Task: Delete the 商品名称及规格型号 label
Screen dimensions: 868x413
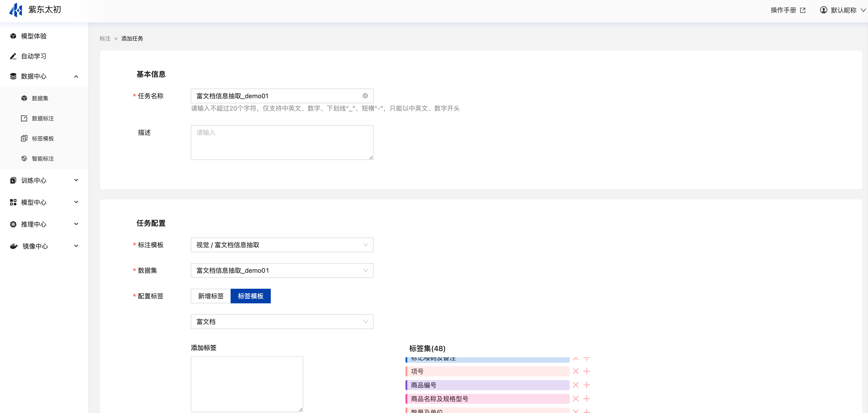Action: [x=576, y=399]
